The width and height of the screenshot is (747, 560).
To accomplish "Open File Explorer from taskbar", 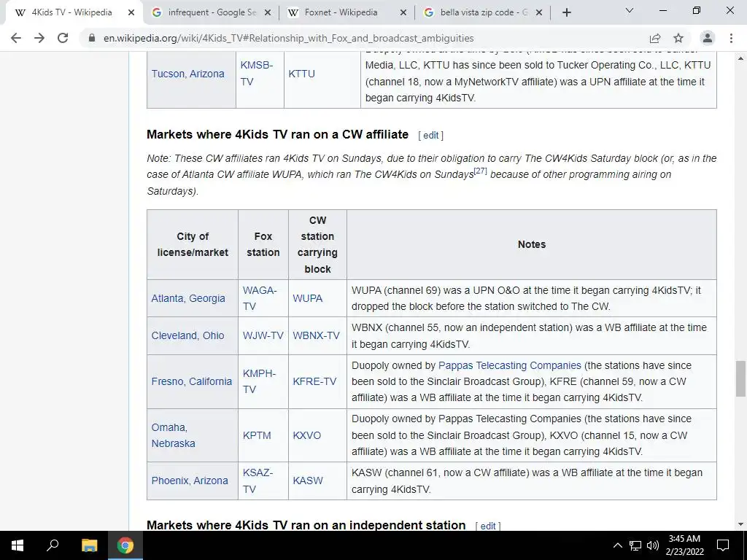I will [x=89, y=545].
